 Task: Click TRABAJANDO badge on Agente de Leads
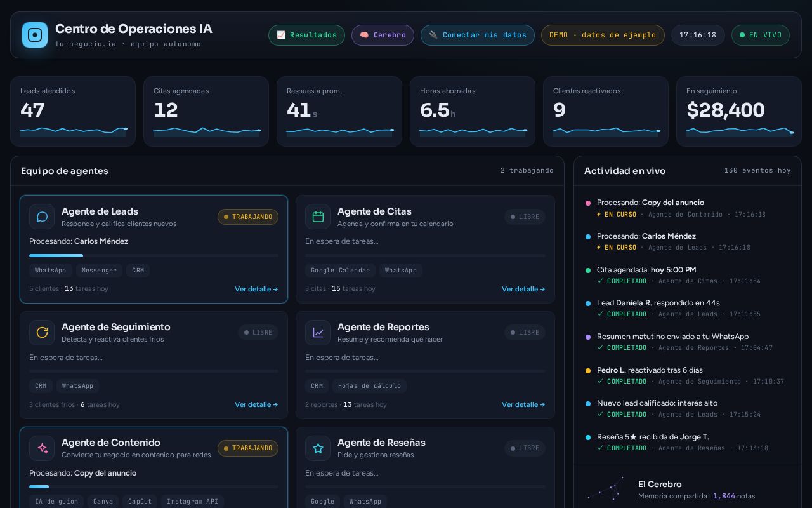click(248, 217)
